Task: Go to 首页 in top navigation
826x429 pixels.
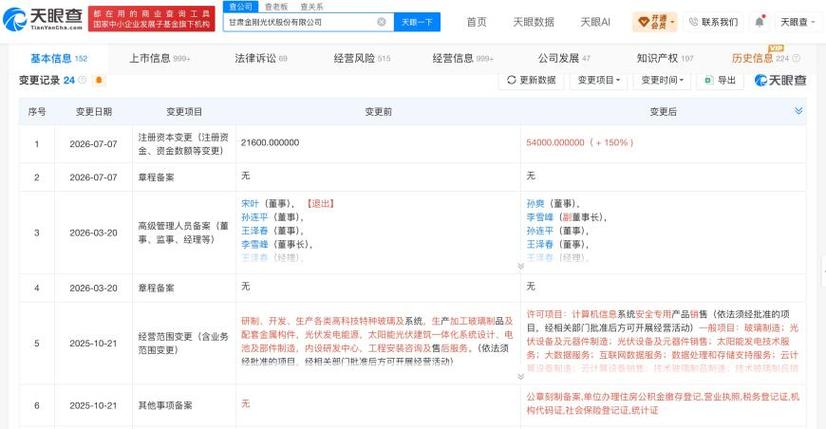Action: 476,22
